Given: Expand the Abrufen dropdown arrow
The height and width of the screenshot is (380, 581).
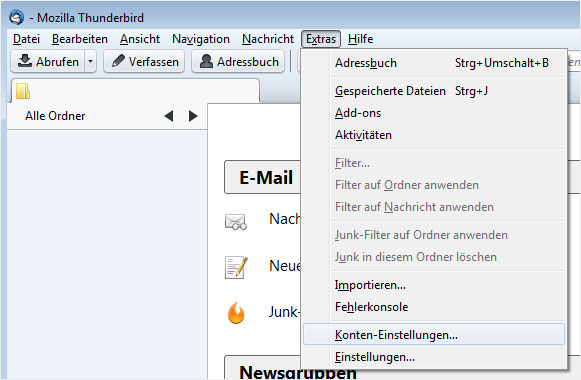Looking at the screenshot, I should pos(90,61).
